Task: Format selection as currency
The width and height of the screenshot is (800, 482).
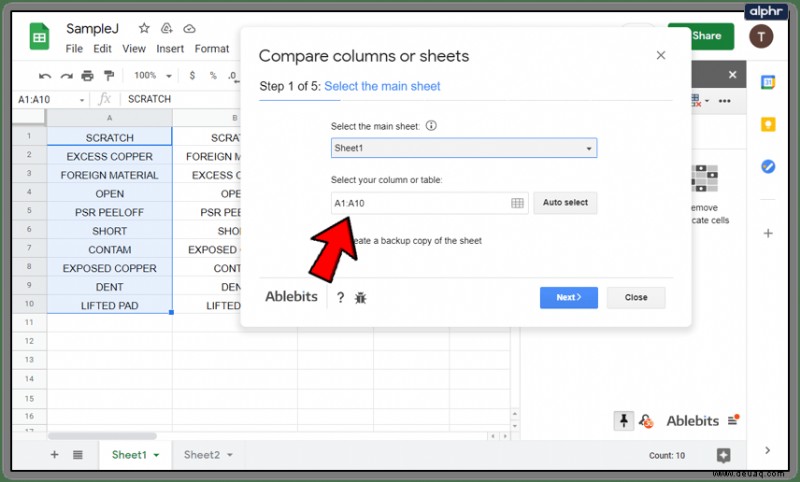Action: pyautogui.click(x=192, y=75)
